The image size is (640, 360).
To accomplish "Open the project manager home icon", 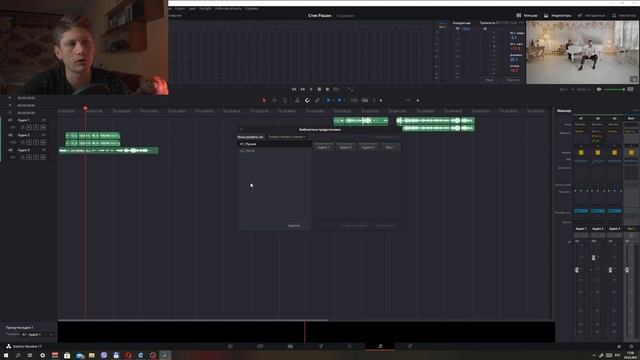I will click(x=619, y=346).
